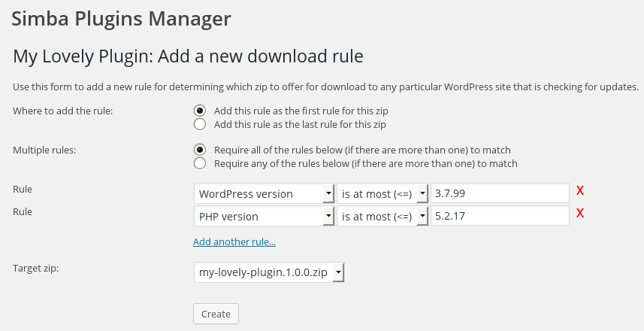Expand the comparison operator dropdown for WordPress rule
This screenshot has height=331, width=644.
[x=382, y=194]
